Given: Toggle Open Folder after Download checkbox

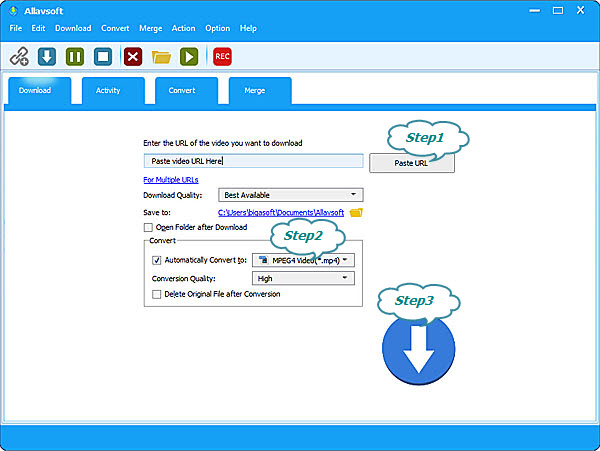Looking at the screenshot, I should click(148, 228).
